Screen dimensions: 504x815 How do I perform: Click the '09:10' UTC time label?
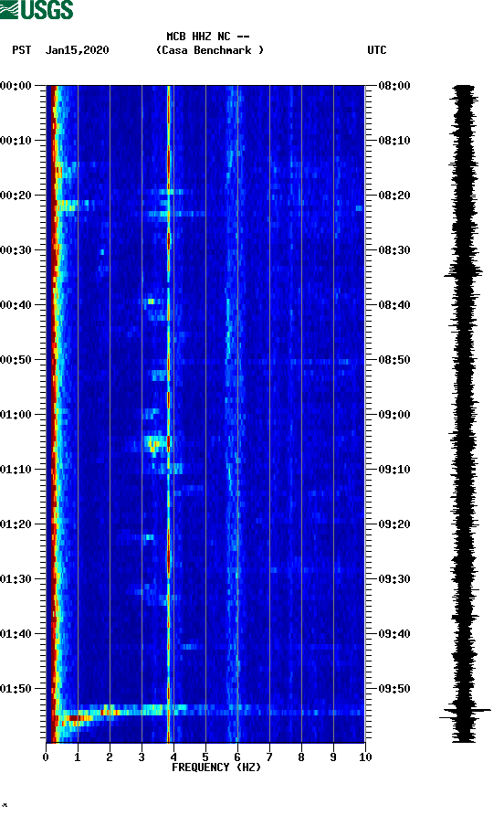[394, 470]
